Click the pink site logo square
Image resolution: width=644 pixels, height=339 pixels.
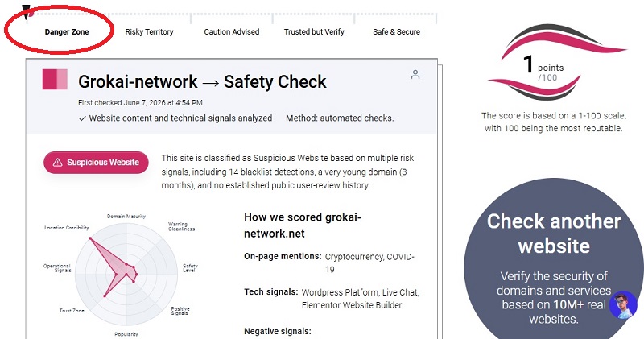pos(55,79)
